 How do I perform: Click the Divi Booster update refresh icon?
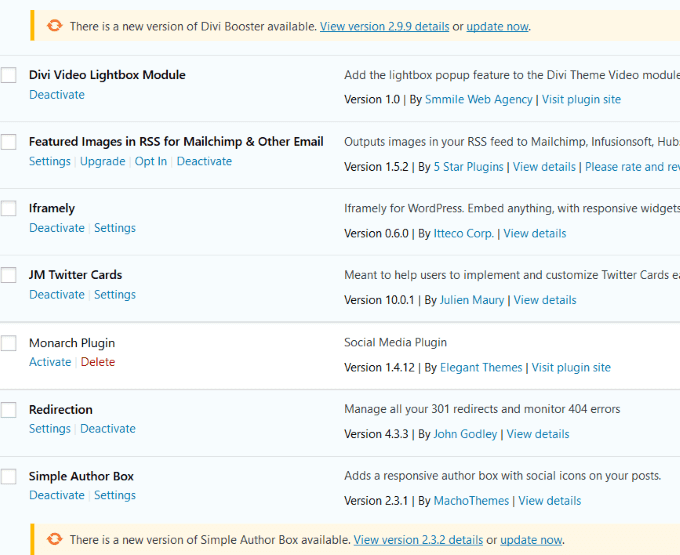click(53, 26)
